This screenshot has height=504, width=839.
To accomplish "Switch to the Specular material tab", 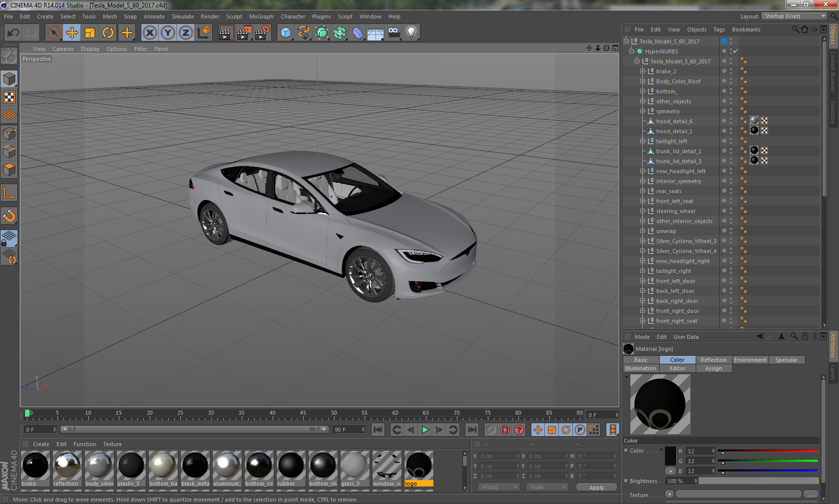I will pyautogui.click(x=787, y=360).
